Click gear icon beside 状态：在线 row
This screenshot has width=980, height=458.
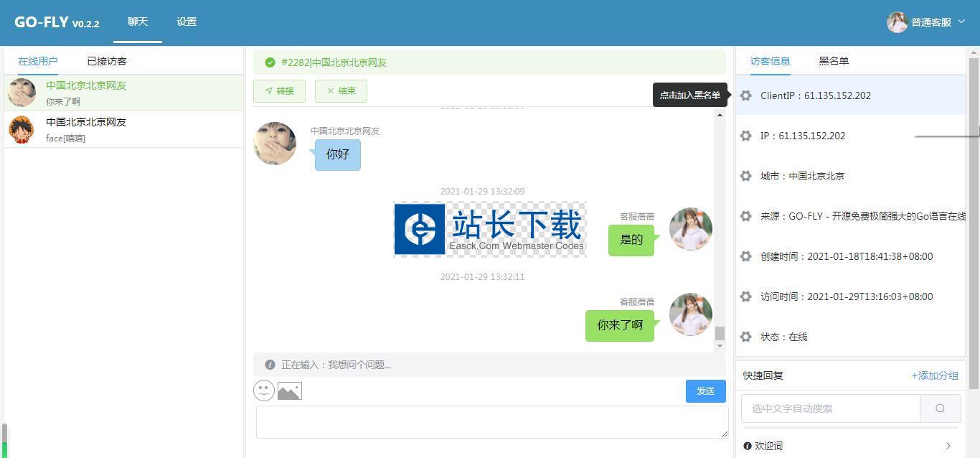[x=746, y=337]
